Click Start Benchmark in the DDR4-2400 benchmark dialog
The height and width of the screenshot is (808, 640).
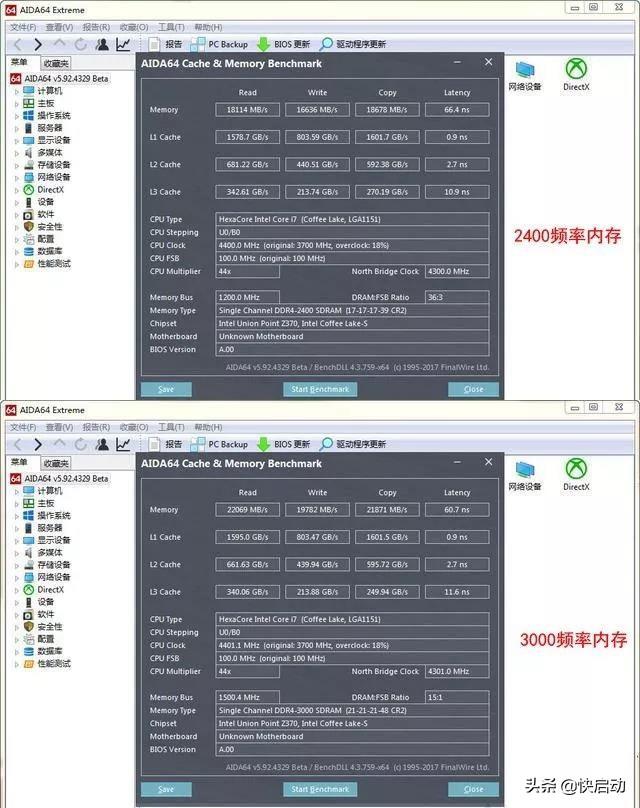click(x=320, y=389)
